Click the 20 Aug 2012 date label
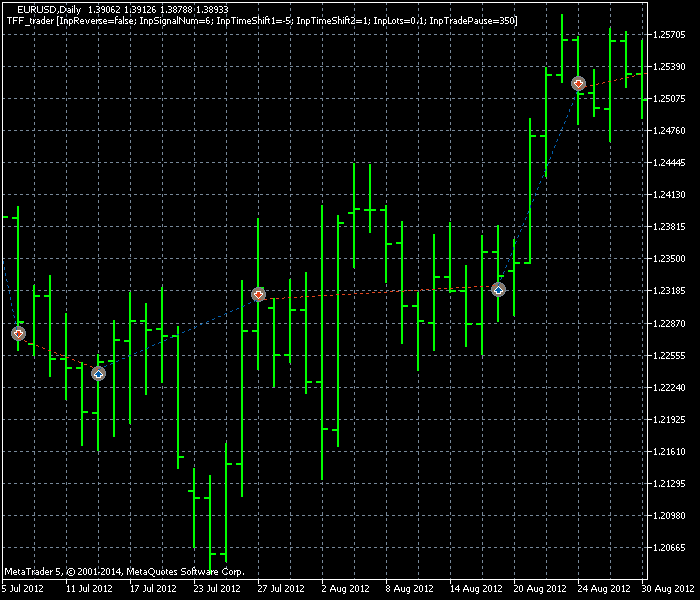Image resolution: width=700 pixels, height=600 pixels. [540, 588]
